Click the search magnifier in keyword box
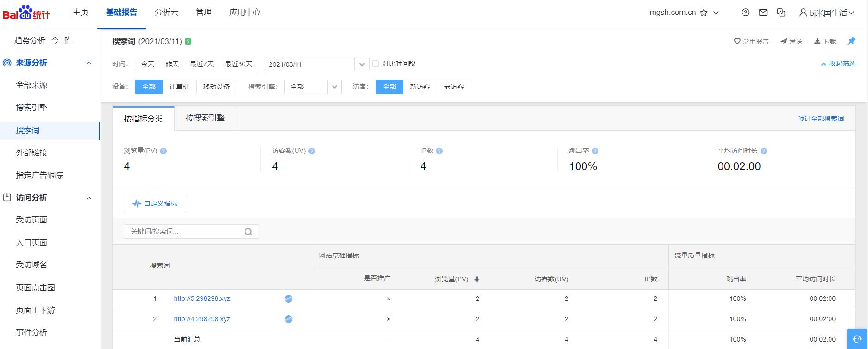Screen dimensions: 868x349 click(x=248, y=232)
